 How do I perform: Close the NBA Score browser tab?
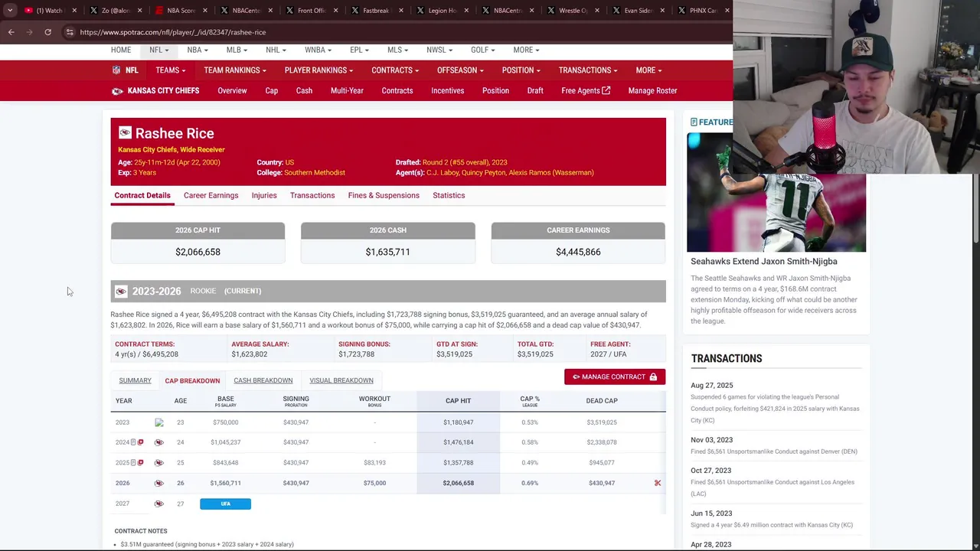coord(204,11)
